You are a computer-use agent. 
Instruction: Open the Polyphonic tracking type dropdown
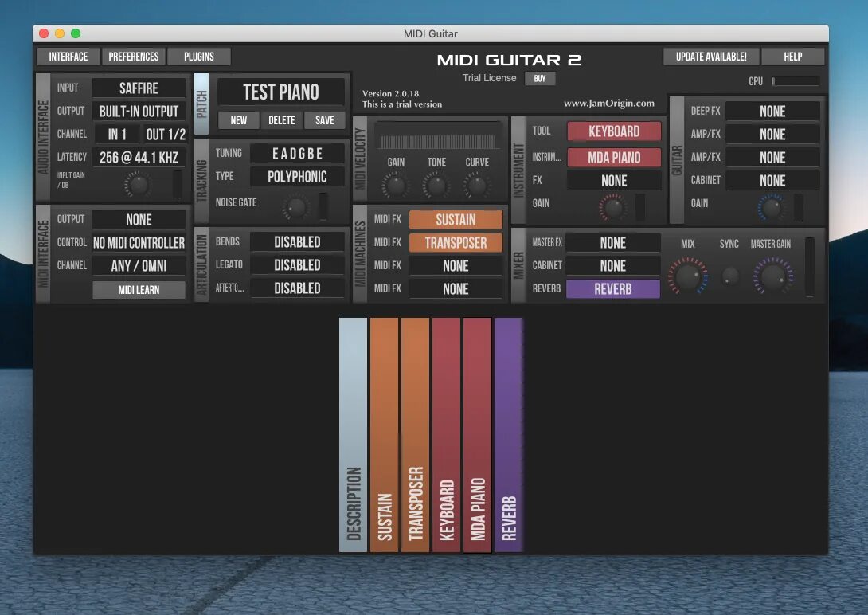pyautogui.click(x=297, y=177)
